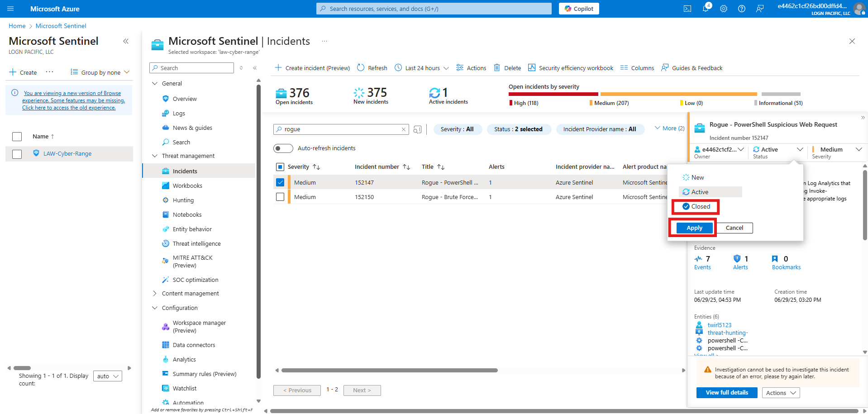This screenshot has width=868, height=414.
Task: Select Closed status option
Action: point(696,206)
